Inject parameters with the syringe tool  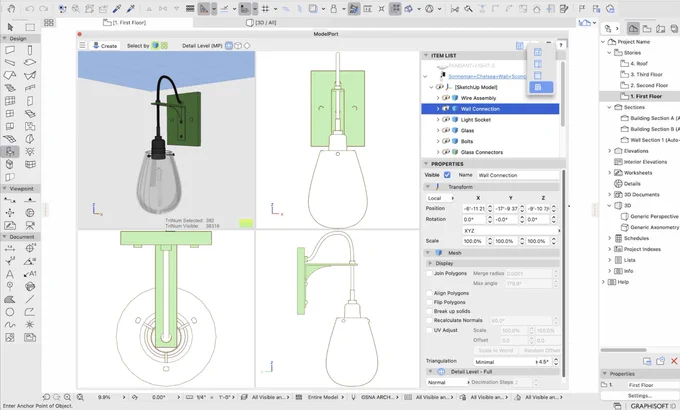point(131,8)
